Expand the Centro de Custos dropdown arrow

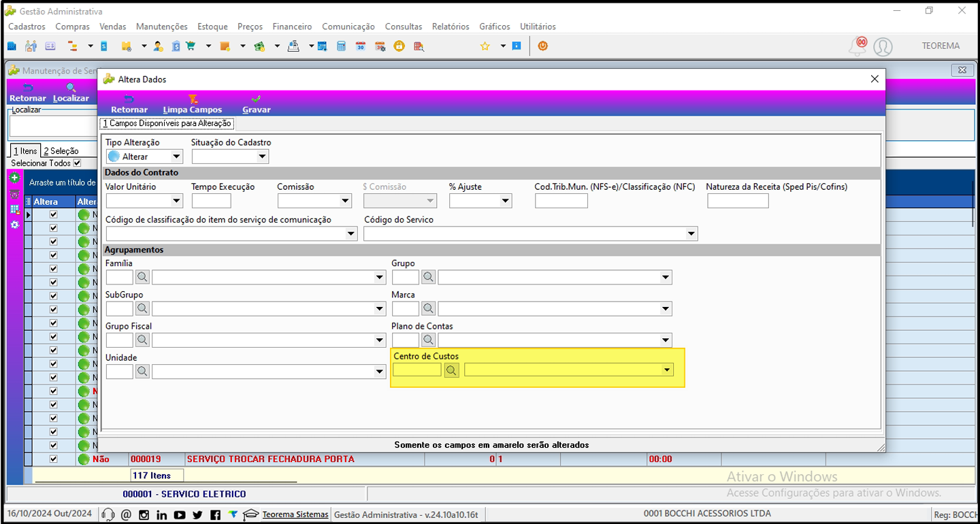coord(667,370)
